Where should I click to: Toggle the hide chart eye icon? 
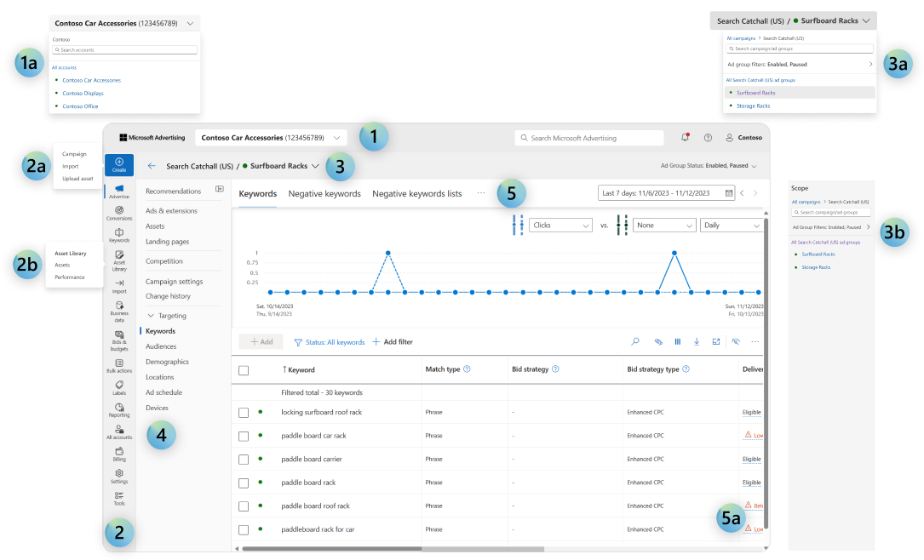pos(736,341)
